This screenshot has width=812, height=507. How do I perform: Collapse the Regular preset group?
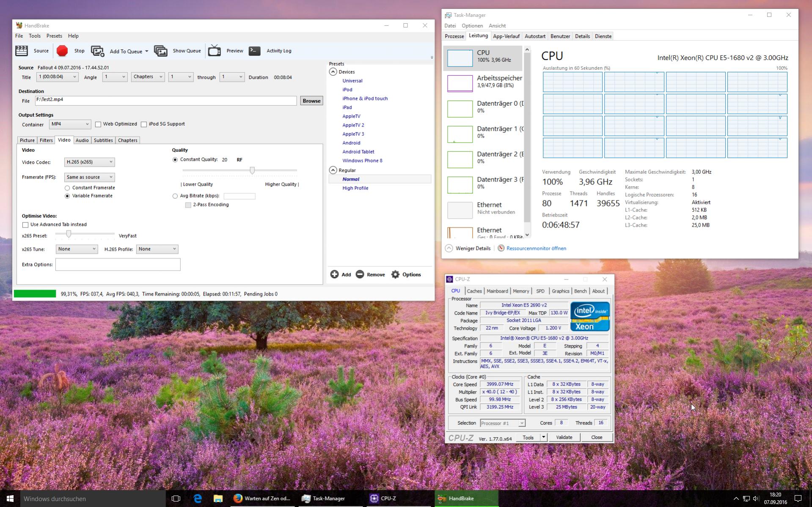[x=333, y=170]
